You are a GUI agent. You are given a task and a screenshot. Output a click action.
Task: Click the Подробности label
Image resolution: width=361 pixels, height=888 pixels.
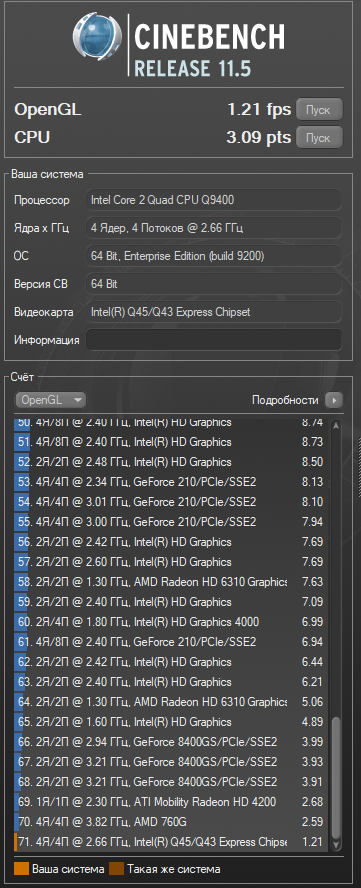pyautogui.click(x=285, y=400)
